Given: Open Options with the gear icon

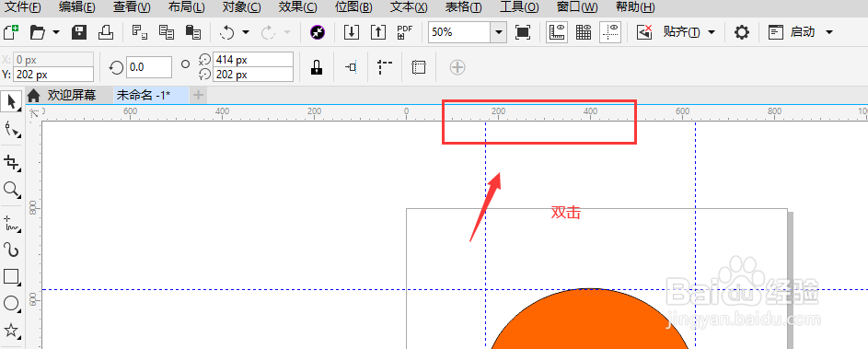Looking at the screenshot, I should pos(742,32).
